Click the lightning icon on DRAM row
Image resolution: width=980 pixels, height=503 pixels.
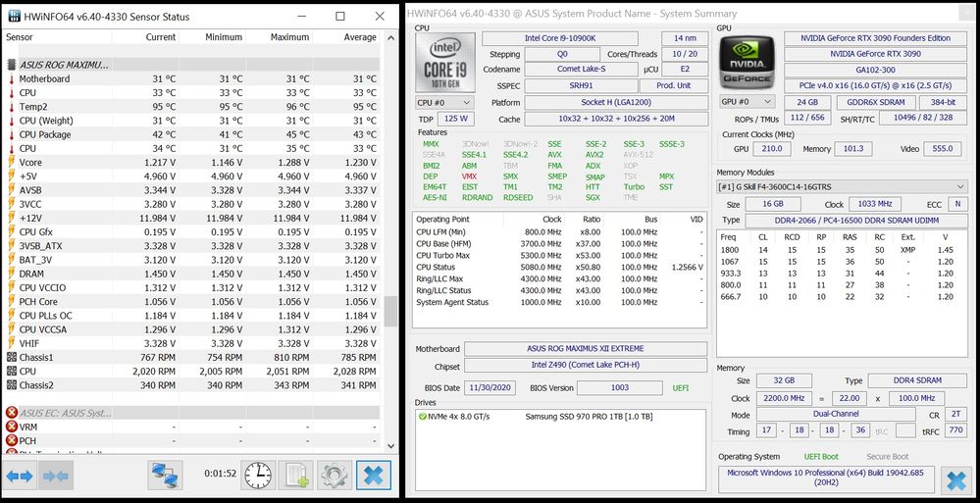pyautogui.click(x=11, y=274)
